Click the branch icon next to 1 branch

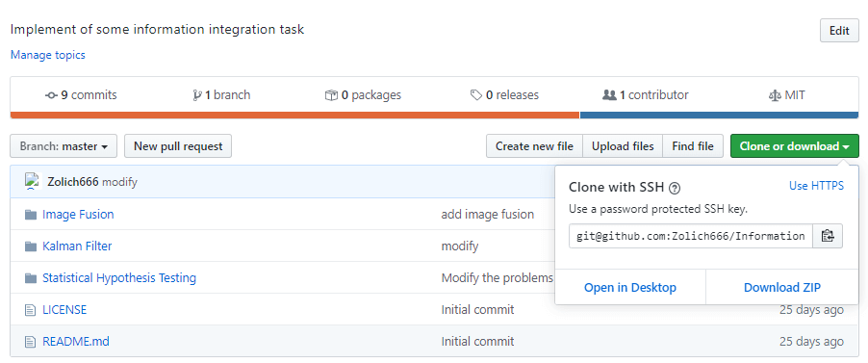pyautogui.click(x=197, y=95)
